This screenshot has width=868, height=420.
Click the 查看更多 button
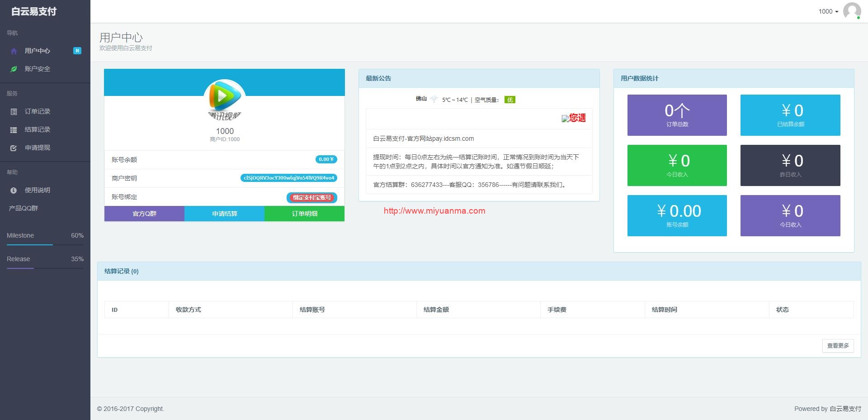pos(838,345)
